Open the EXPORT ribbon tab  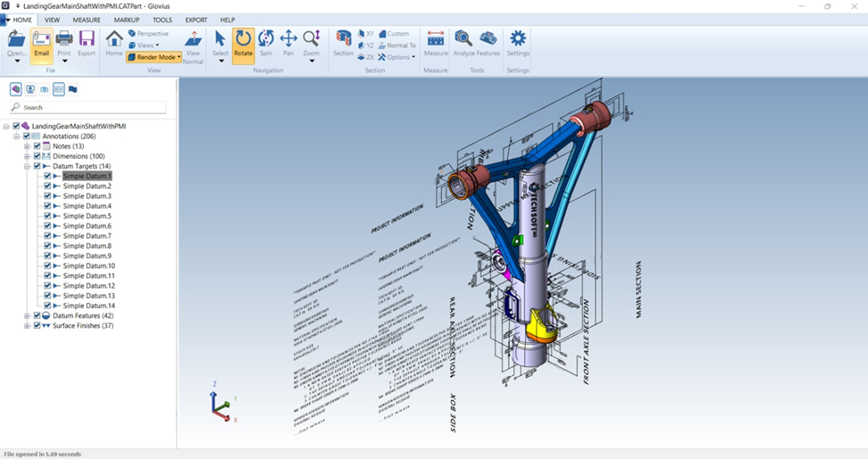click(x=196, y=20)
